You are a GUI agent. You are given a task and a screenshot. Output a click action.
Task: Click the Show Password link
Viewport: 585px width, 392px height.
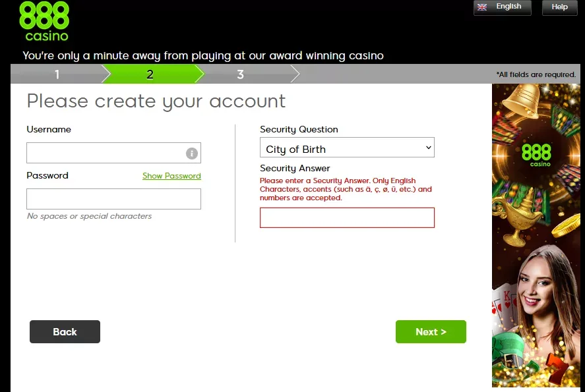(x=171, y=176)
